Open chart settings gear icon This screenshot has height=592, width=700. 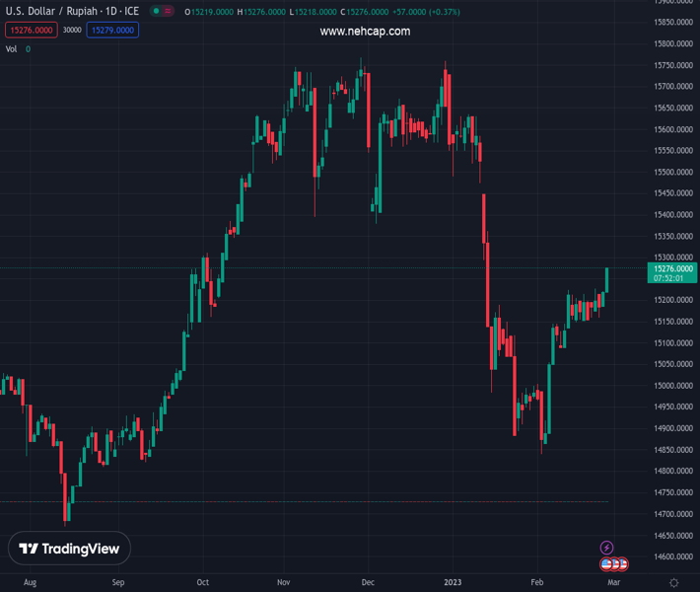pos(674,583)
